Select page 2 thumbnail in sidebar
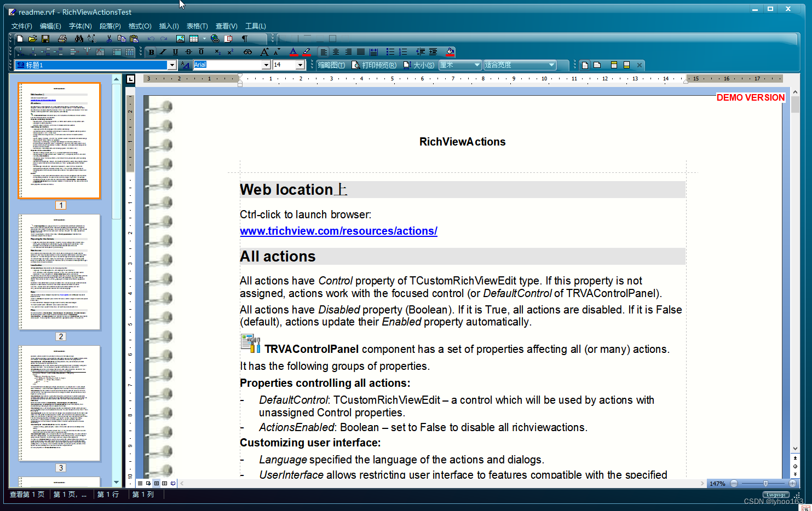Image resolution: width=812 pixels, height=511 pixels. point(60,271)
